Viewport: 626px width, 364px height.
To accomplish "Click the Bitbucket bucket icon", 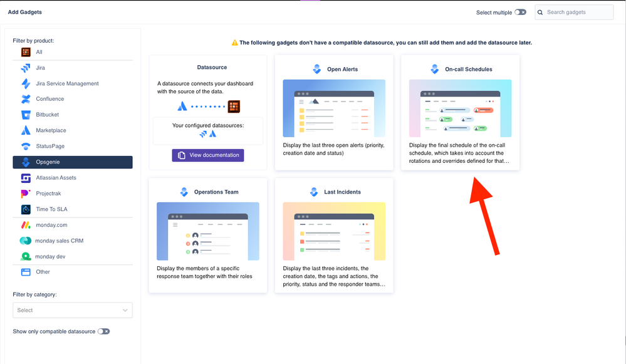I will pyautogui.click(x=26, y=115).
